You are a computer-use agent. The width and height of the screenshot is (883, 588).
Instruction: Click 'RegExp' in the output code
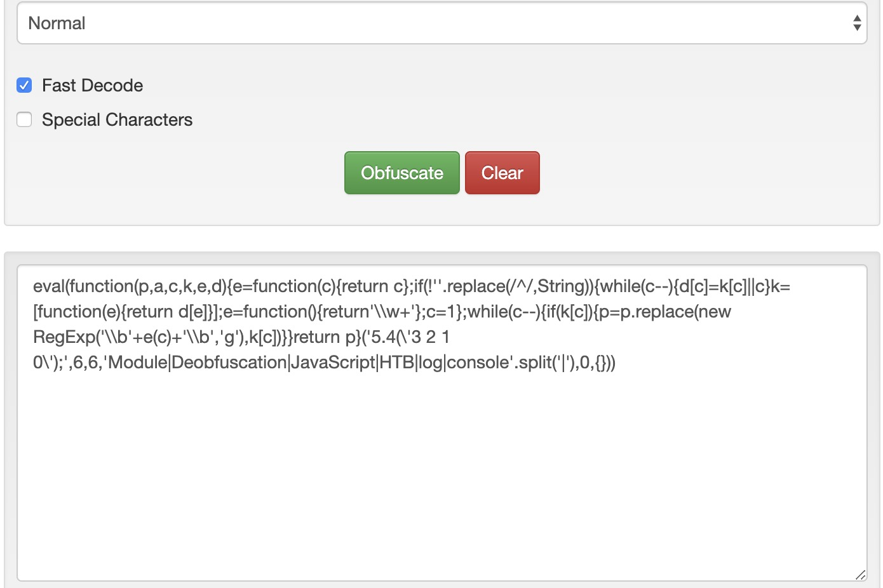[x=64, y=337]
